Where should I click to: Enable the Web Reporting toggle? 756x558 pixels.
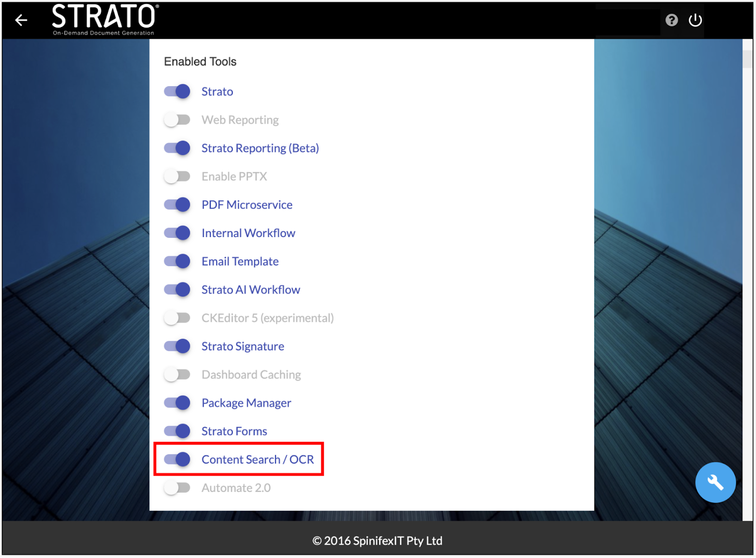pos(177,120)
